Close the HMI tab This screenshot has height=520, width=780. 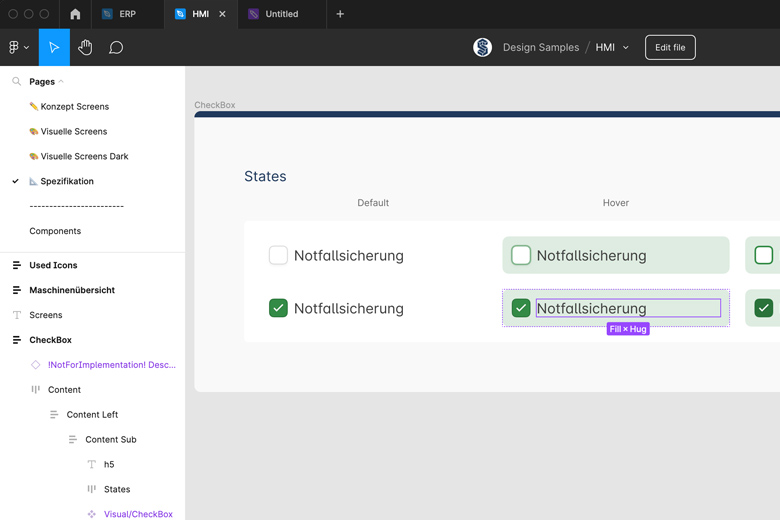pyautogui.click(x=222, y=14)
